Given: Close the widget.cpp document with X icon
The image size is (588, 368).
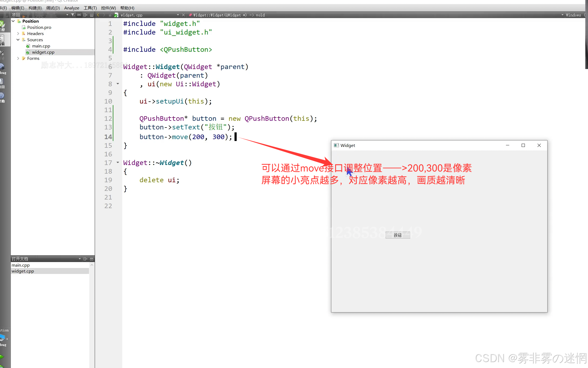Looking at the screenshot, I should pos(183,15).
